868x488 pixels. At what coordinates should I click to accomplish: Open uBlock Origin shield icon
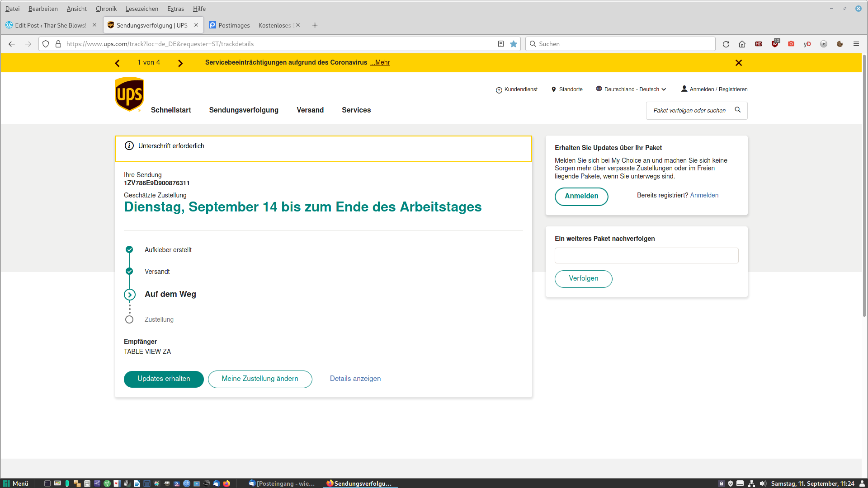[775, 44]
